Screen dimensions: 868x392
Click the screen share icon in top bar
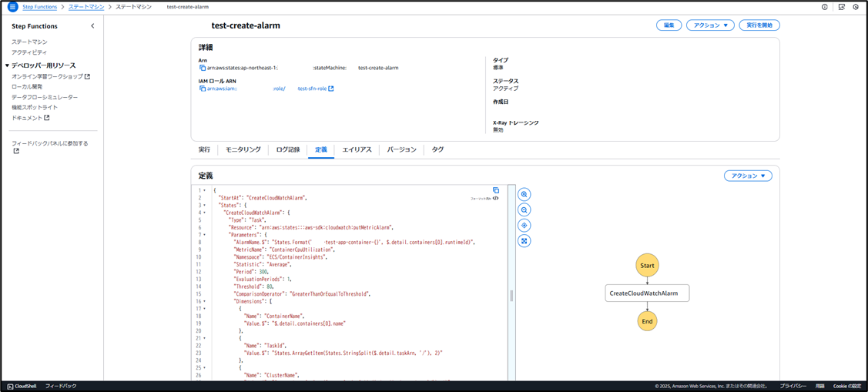(841, 7)
